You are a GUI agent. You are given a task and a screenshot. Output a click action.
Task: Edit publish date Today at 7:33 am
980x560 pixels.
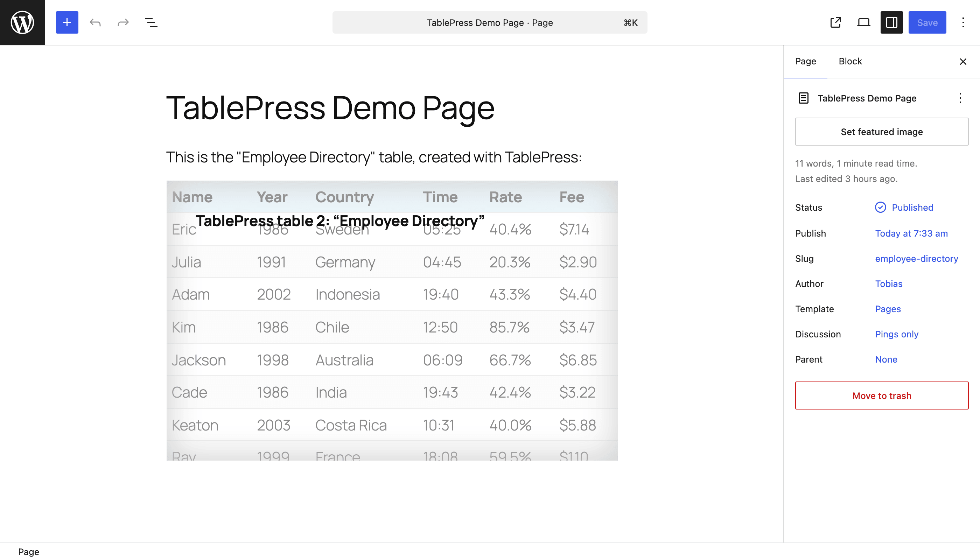[x=911, y=233]
